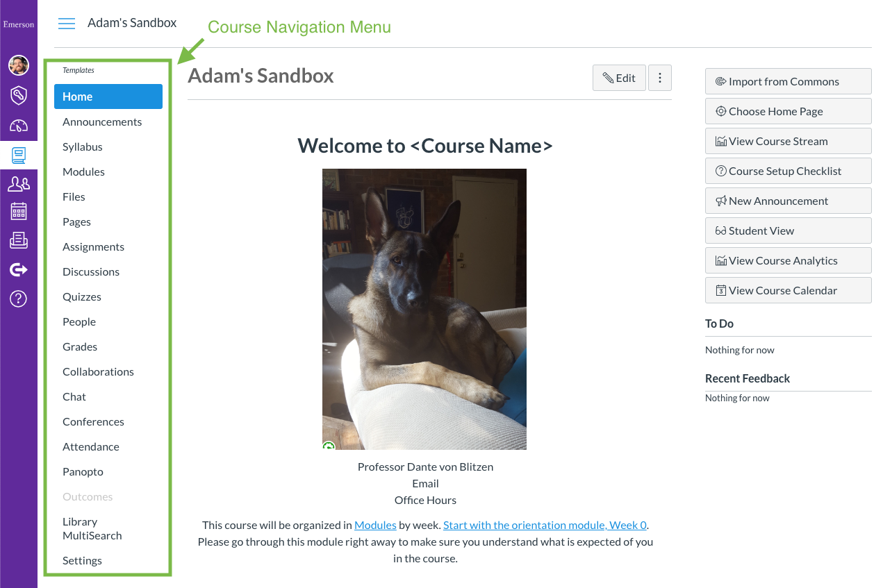Image resolution: width=883 pixels, height=588 pixels.
Task: Click the 'Email' line under the photo
Action: pos(425,483)
